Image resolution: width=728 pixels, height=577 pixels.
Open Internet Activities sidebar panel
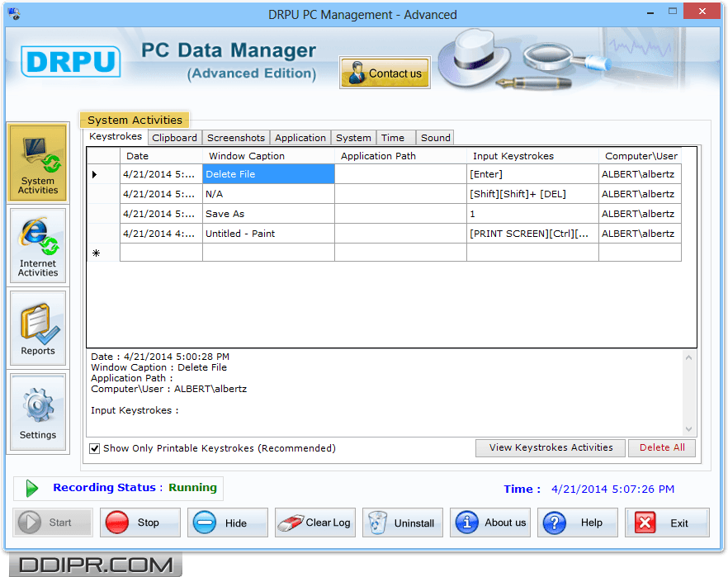(x=38, y=245)
